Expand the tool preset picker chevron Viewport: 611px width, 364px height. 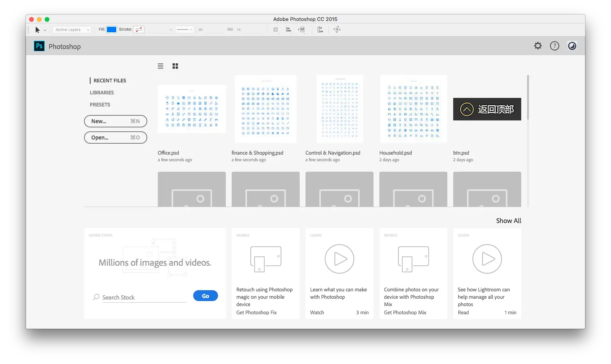coord(45,30)
